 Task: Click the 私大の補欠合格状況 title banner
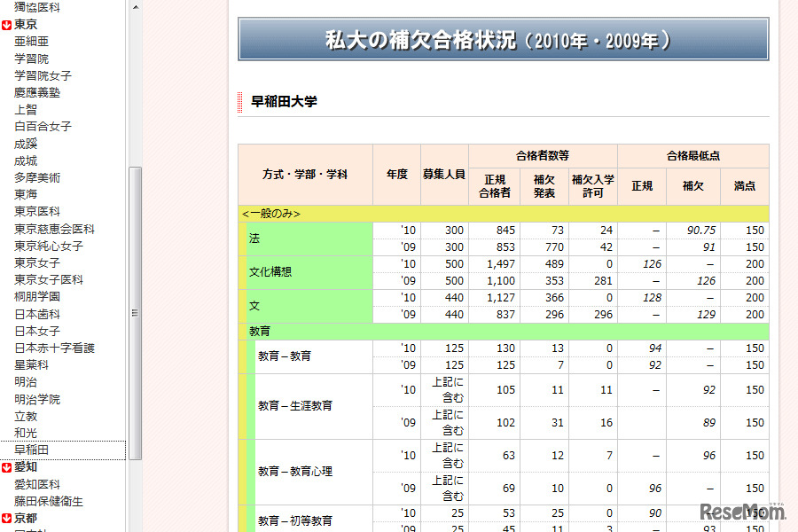(x=503, y=40)
